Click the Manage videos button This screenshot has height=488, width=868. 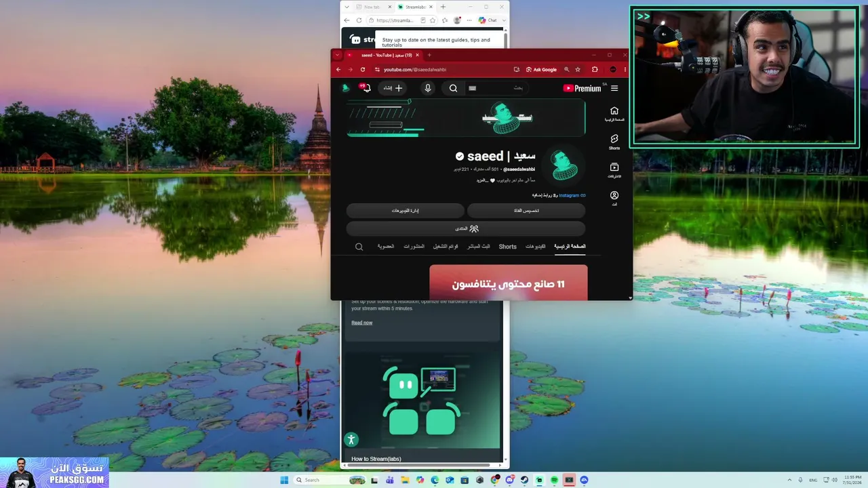tap(405, 211)
